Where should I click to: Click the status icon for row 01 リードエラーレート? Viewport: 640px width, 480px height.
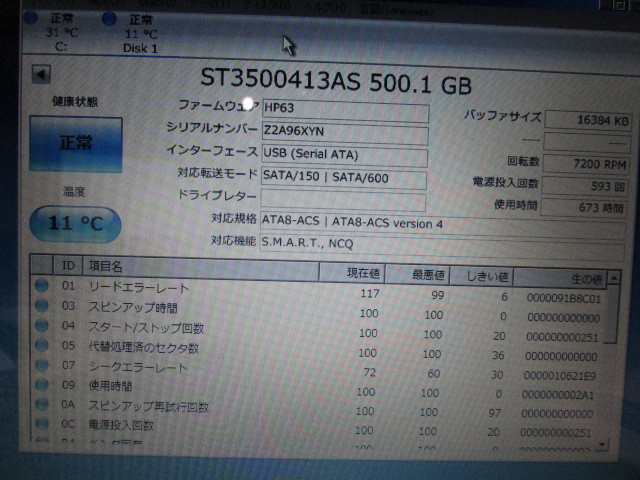pyautogui.click(x=42, y=285)
